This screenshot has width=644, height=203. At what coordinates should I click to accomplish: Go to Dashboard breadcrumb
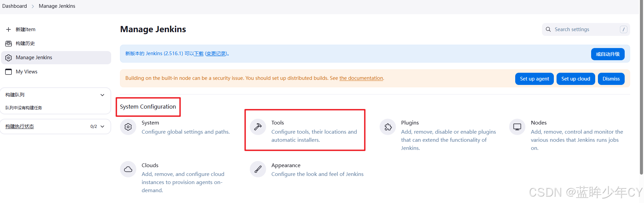(15, 6)
